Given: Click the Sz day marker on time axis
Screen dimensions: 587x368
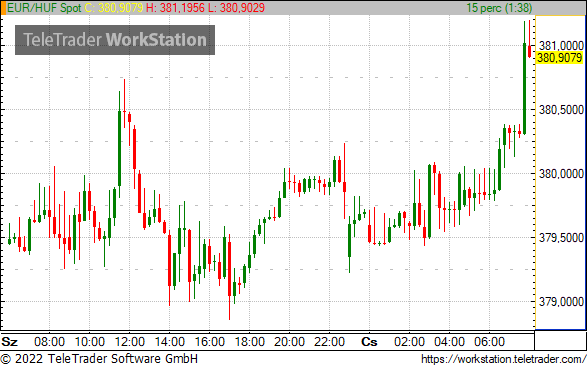Looking at the screenshot, I should (10, 342).
